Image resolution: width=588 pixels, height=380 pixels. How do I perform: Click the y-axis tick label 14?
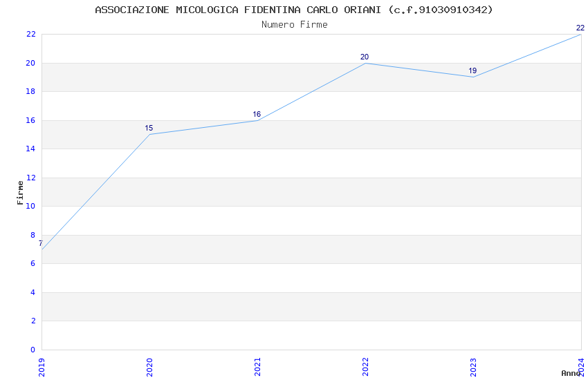point(30,149)
